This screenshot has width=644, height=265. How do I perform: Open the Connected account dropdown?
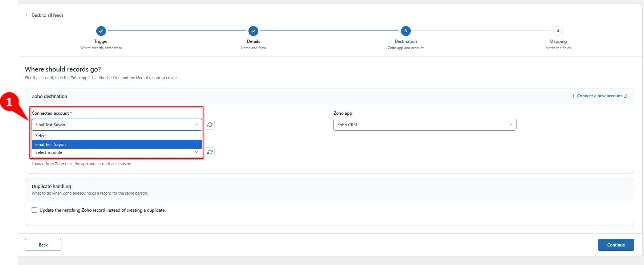pos(117,125)
